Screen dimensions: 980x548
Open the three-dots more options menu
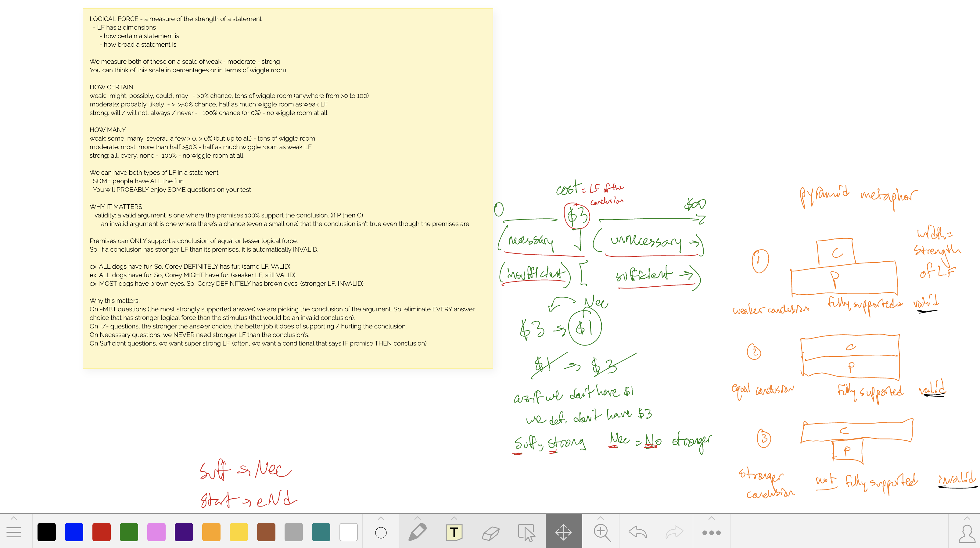tap(711, 533)
